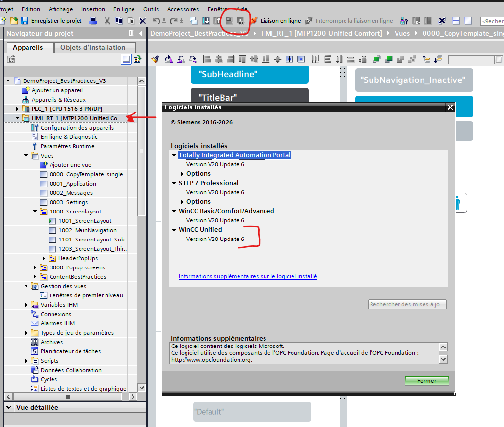Click the Cut scissors icon
Image resolution: width=504 pixels, height=427 pixels.
coord(107,21)
